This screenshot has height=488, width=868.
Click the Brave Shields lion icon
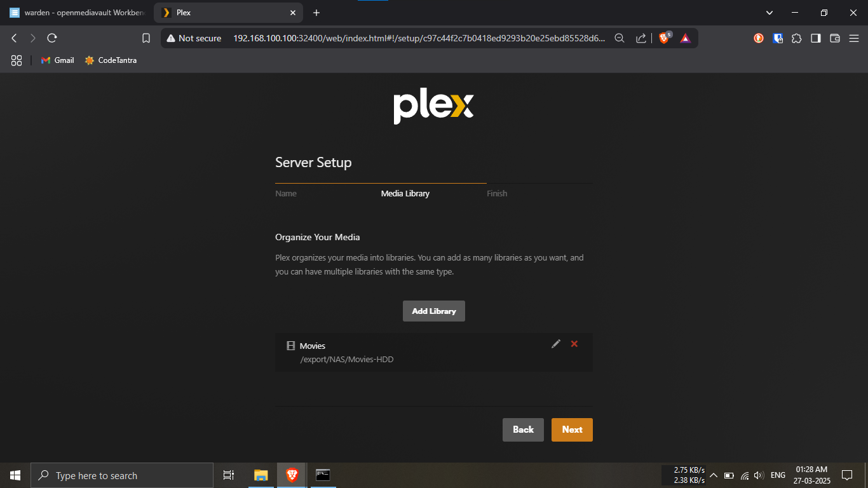click(x=664, y=38)
